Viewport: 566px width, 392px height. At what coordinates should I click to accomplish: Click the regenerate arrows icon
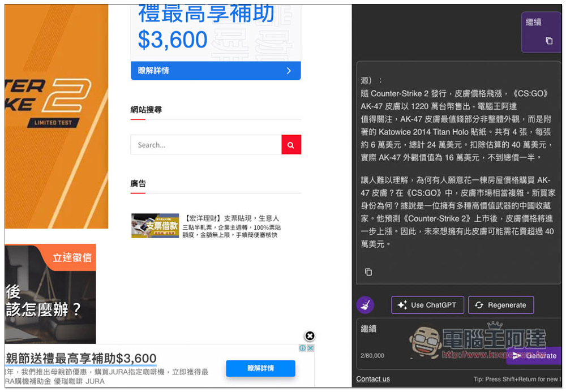(x=479, y=305)
